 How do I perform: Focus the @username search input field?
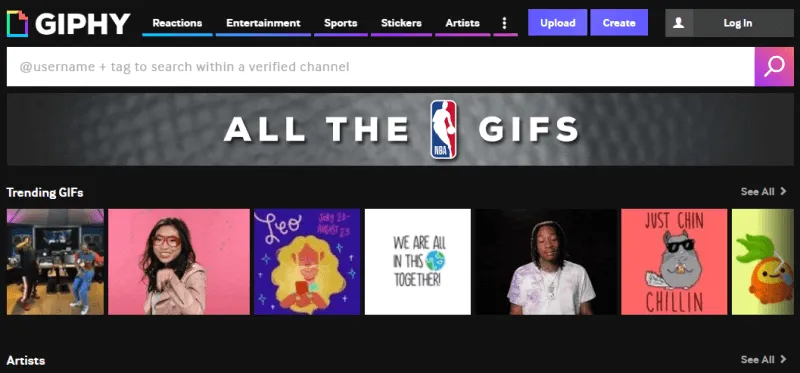[x=381, y=67]
